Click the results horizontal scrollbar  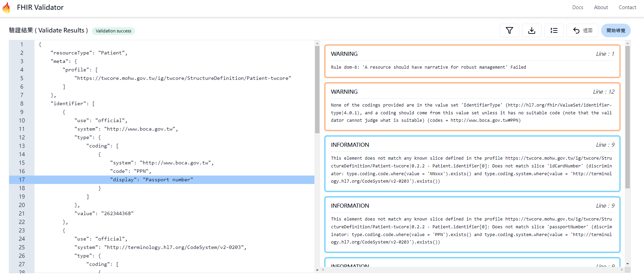pyautogui.click(x=472, y=270)
